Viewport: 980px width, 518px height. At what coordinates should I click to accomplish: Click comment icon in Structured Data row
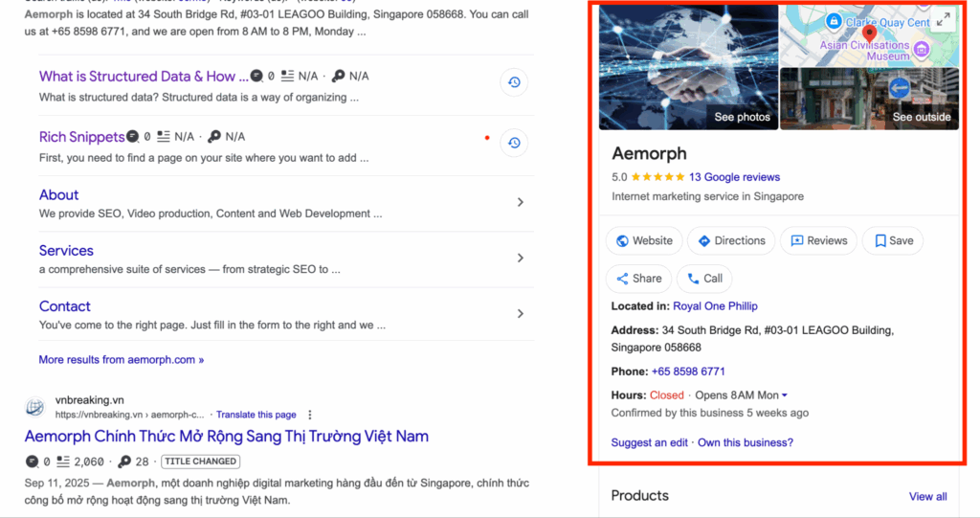pyautogui.click(x=256, y=76)
